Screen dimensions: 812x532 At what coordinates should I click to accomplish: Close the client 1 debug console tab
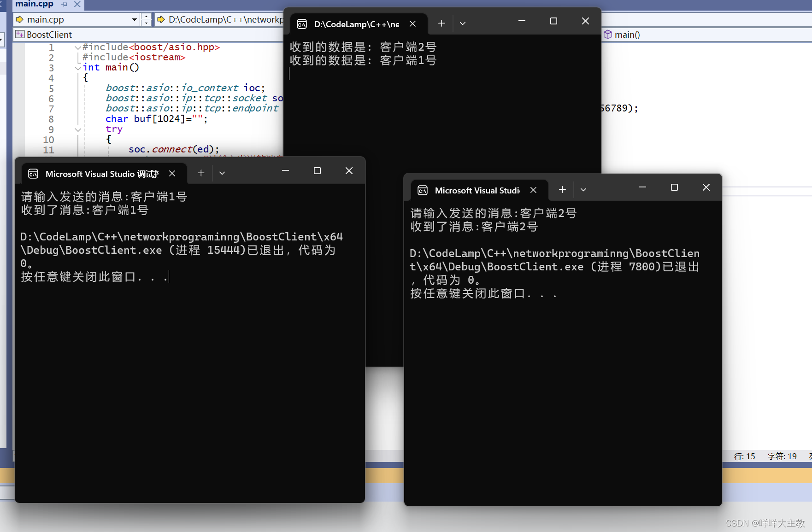[x=172, y=173]
